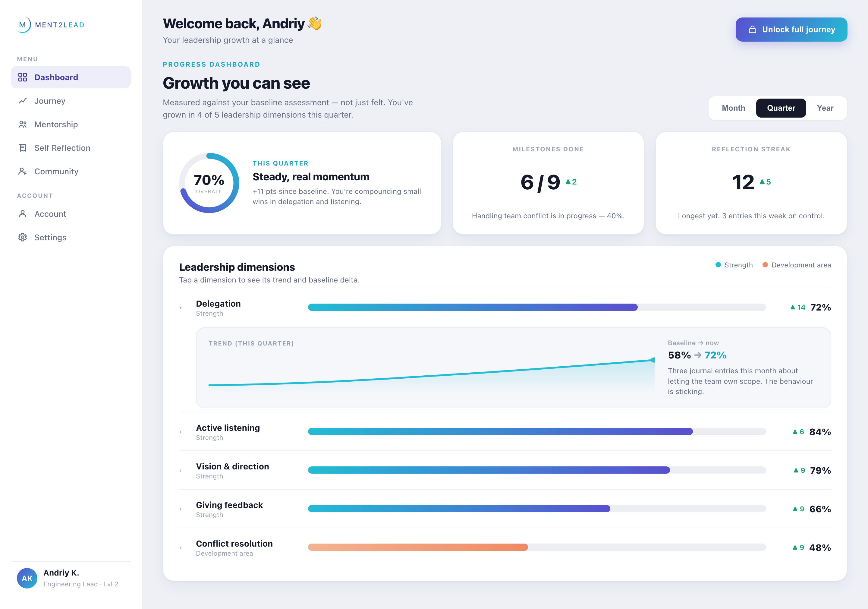Click the Conflict resolution delta up-arrow

coord(795,547)
